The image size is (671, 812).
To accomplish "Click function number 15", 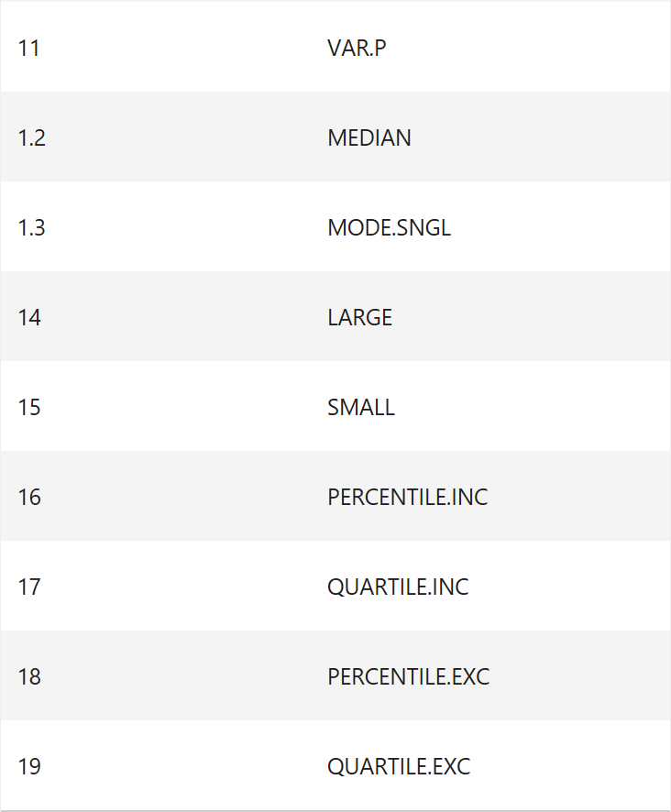I will click(x=29, y=407).
